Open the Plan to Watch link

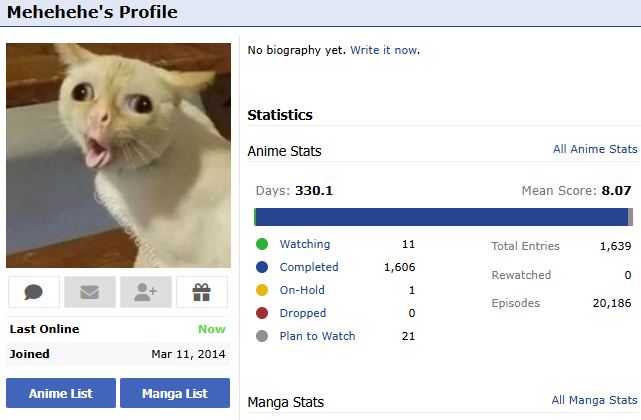(318, 336)
